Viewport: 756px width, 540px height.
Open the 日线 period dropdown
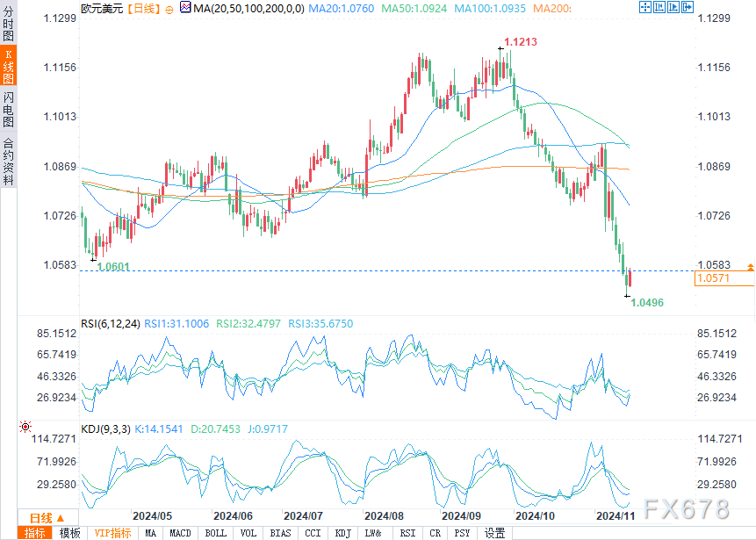point(47,518)
